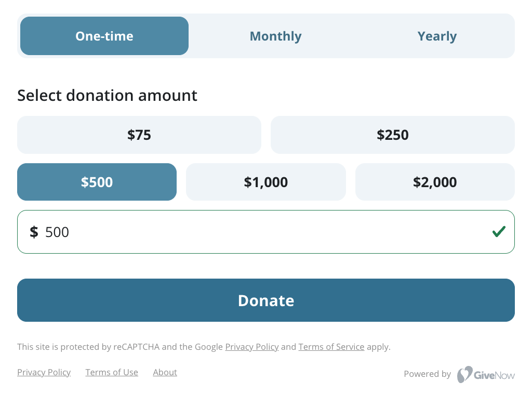Choose the Yearly donation option

coord(437,36)
